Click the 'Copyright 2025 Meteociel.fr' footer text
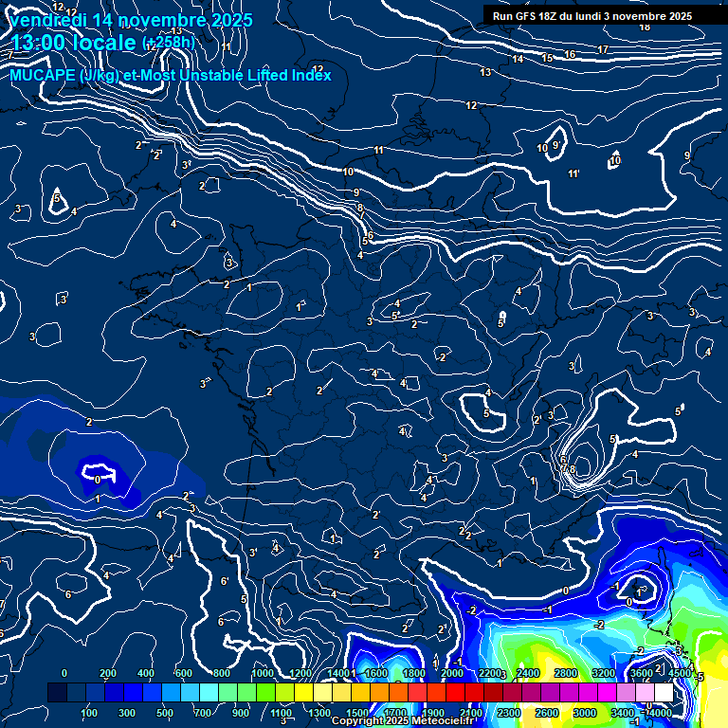This screenshot has height=728, width=728. (403, 720)
